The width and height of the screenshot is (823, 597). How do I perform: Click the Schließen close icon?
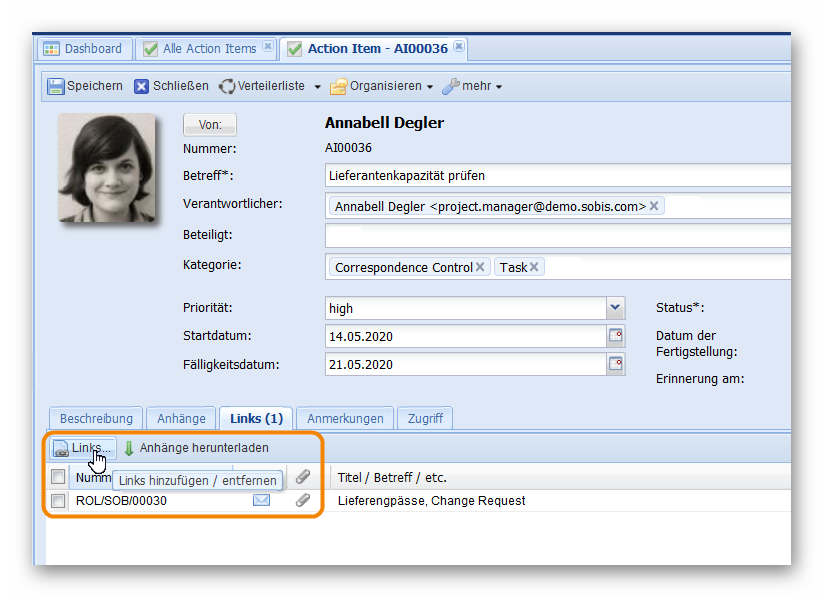(142, 87)
